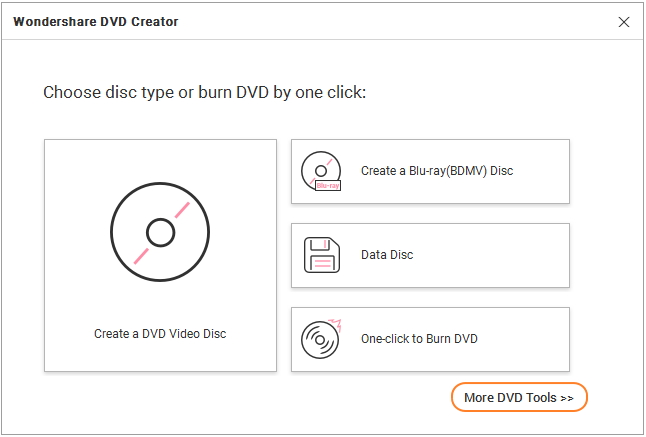The image size is (646, 437).
Task: Click the Choose disc type heading text
Action: coord(205,93)
